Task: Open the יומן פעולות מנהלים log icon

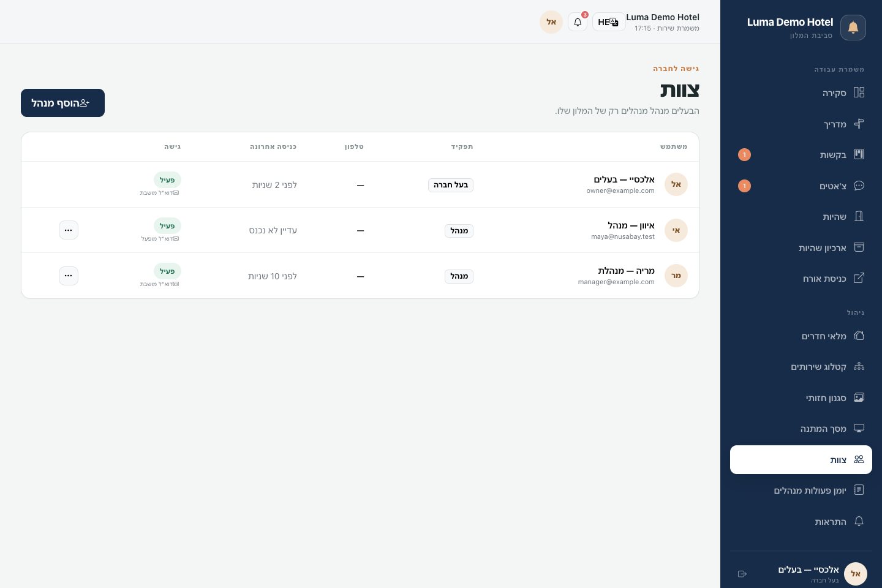Action: [x=859, y=490]
